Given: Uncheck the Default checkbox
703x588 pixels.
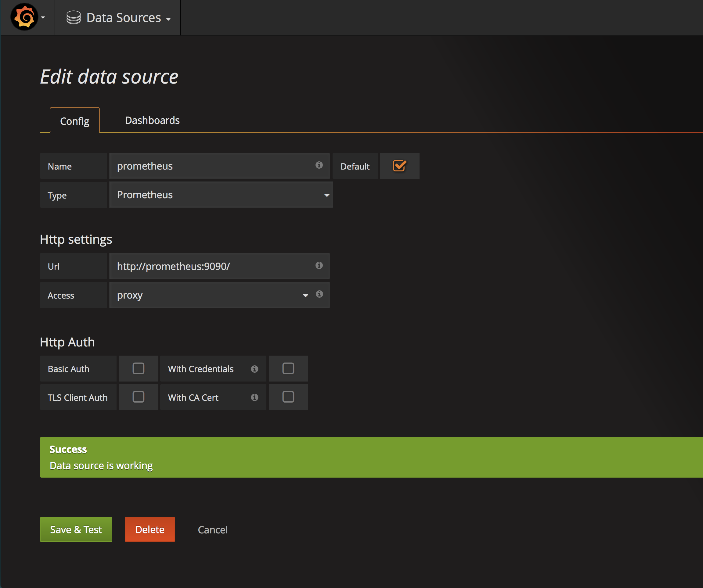Looking at the screenshot, I should click(399, 166).
